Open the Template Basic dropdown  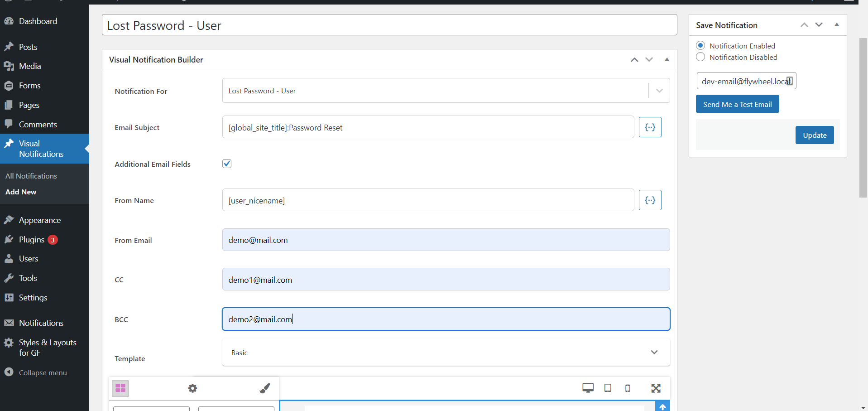click(446, 353)
